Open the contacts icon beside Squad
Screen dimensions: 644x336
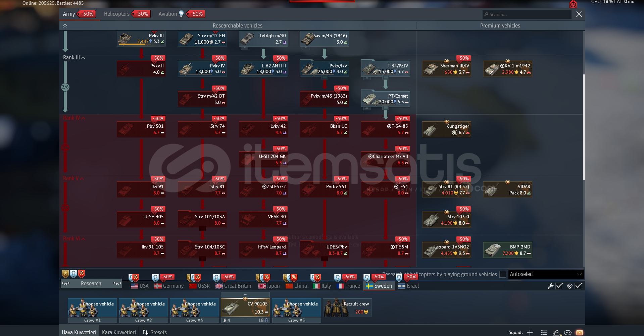pyautogui.click(x=556, y=332)
